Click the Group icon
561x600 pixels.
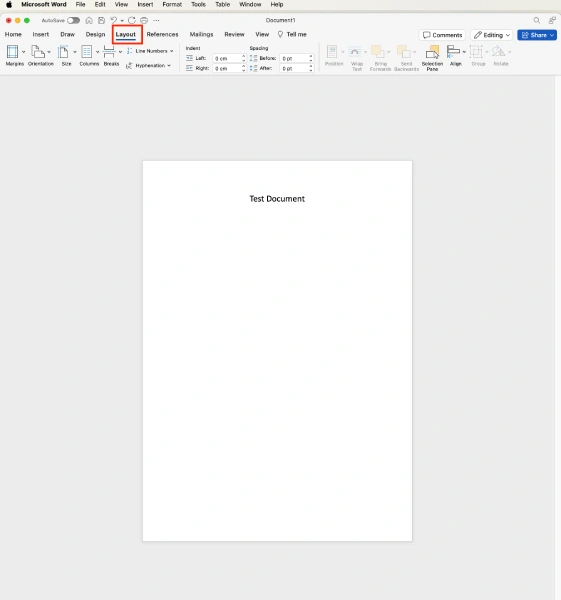(x=476, y=52)
